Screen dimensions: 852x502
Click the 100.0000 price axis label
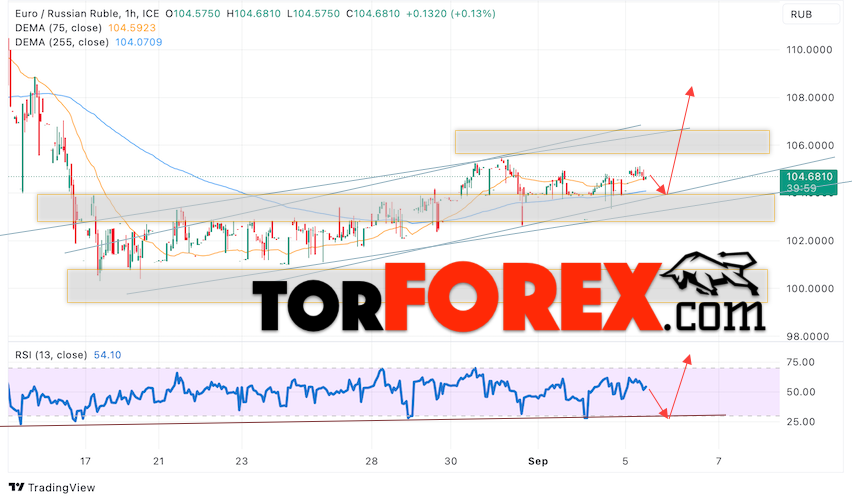tap(809, 288)
